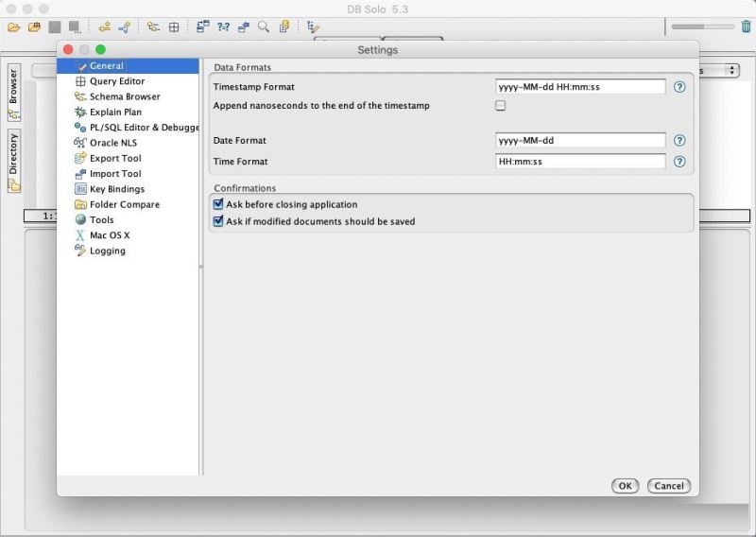The height and width of the screenshot is (537, 756).
Task: Click the data compare ?=? toolbar icon
Action: [223, 27]
